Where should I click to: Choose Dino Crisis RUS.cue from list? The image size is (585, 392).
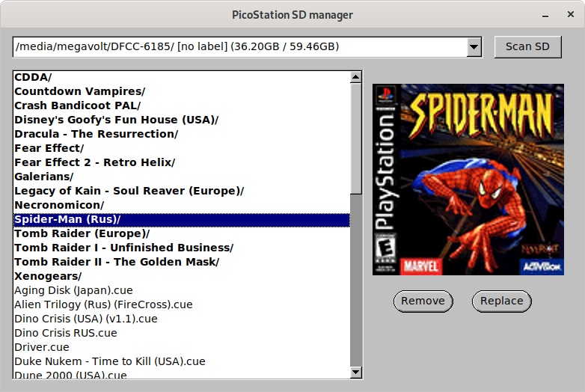pos(66,333)
